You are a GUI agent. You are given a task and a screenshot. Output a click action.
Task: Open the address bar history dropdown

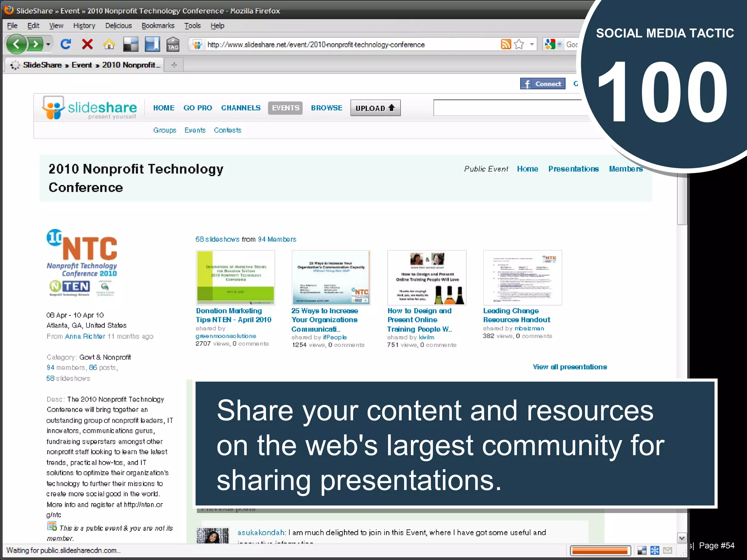click(532, 44)
